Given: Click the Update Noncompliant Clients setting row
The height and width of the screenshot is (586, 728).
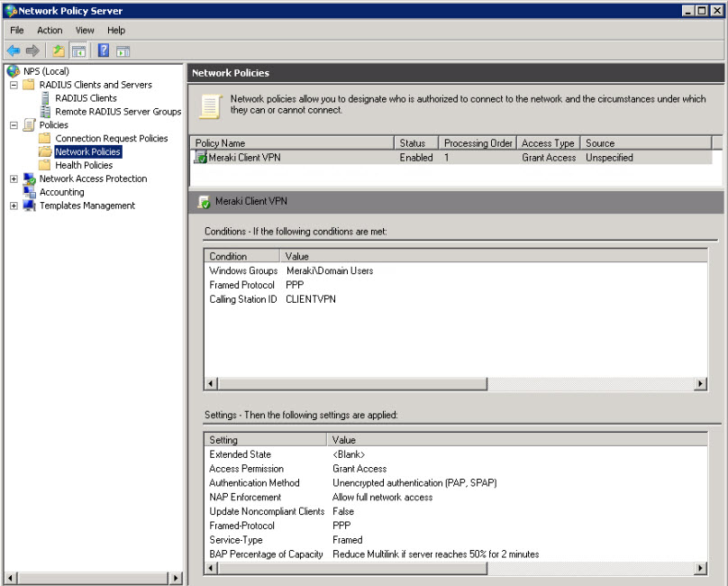Looking at the screenshot, I should 456,511.
